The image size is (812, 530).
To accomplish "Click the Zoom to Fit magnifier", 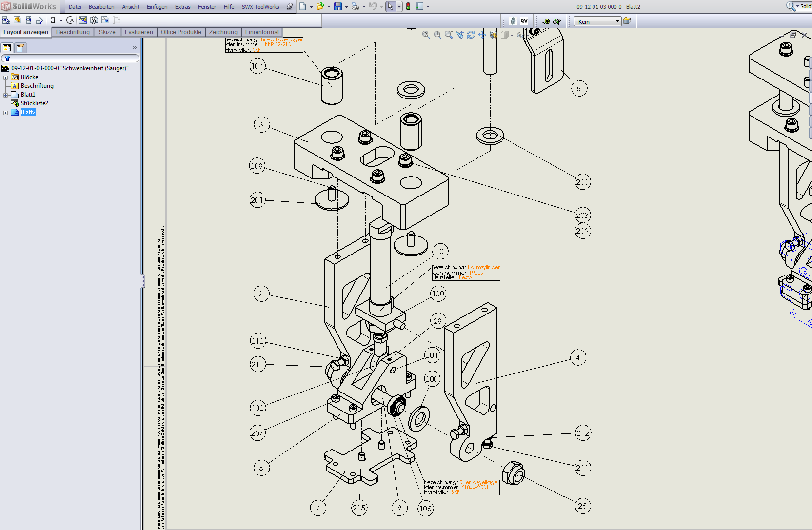I will 426,35.
